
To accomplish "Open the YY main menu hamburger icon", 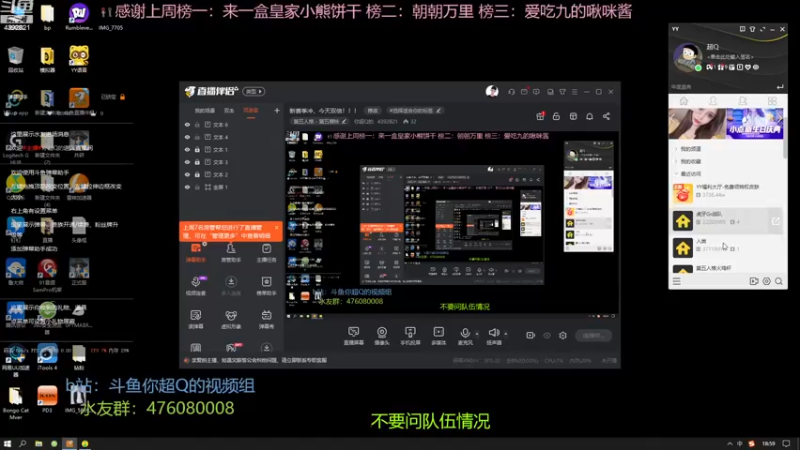I will tap(677, 281).
